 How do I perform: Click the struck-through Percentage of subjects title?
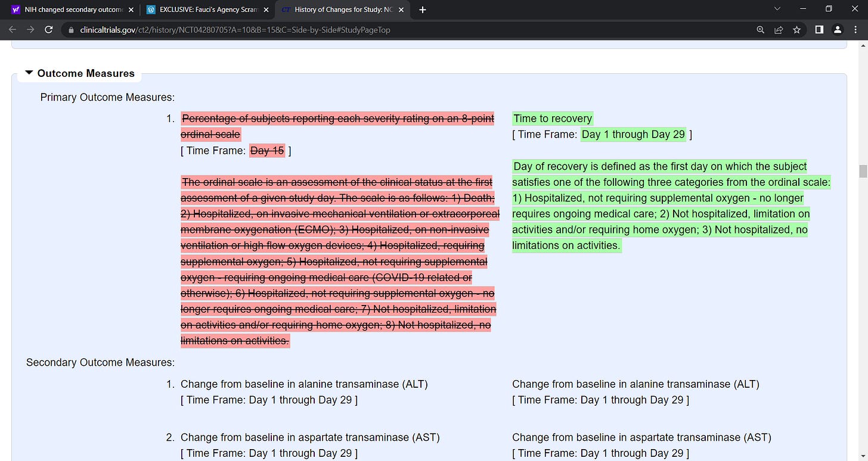[337, 126]
